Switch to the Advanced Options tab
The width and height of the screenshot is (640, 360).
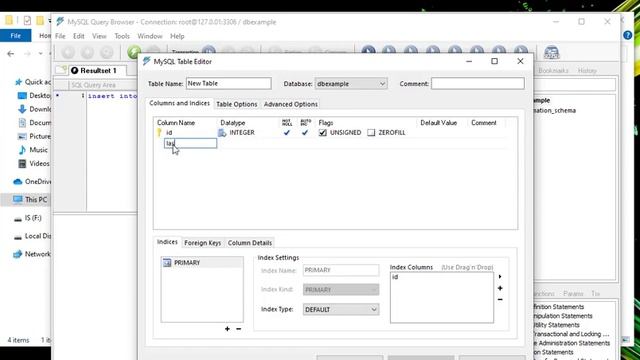[x=291, y=104]
